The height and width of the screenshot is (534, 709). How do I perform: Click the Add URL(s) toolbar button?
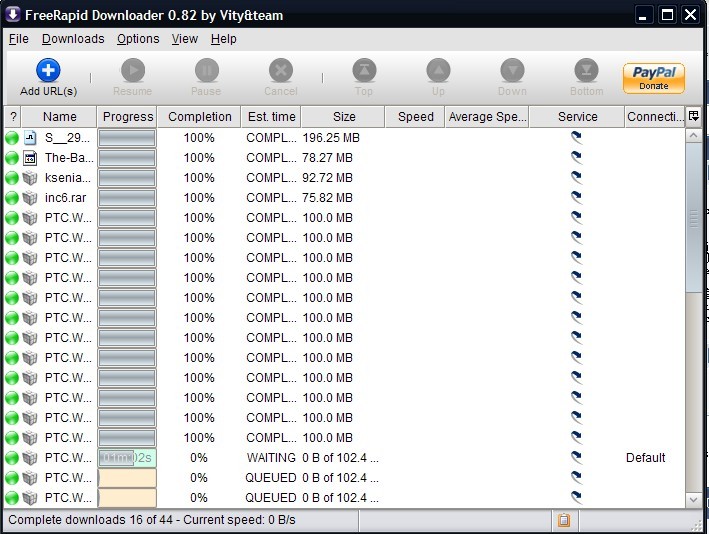48,78
